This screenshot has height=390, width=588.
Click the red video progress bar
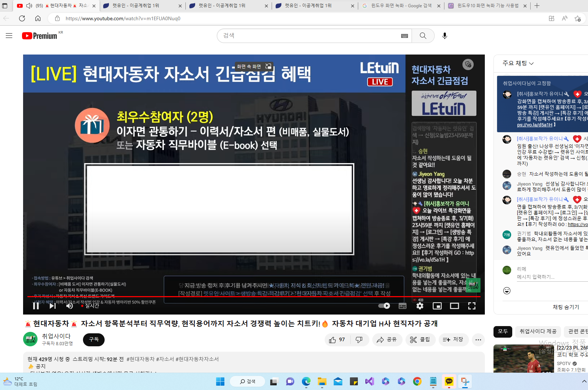253,296
